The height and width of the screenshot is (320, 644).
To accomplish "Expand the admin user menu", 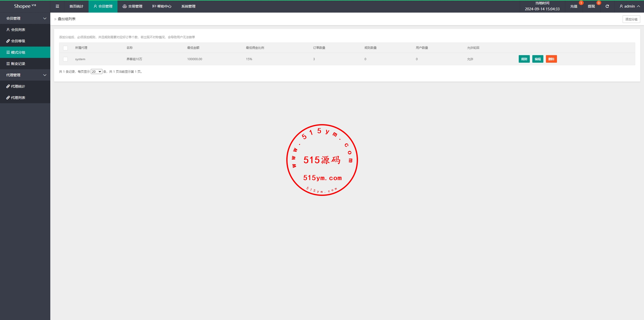I will [630, 6].
